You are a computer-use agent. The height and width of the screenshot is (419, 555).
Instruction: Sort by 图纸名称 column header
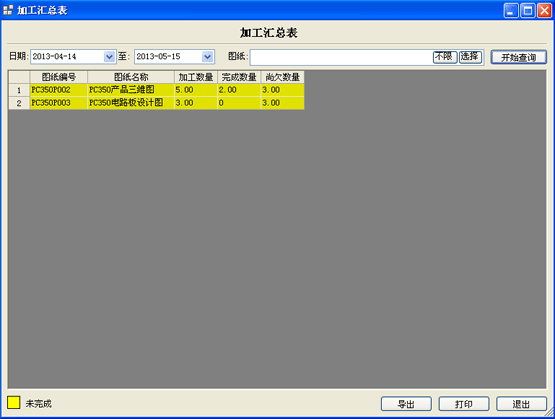131,77
